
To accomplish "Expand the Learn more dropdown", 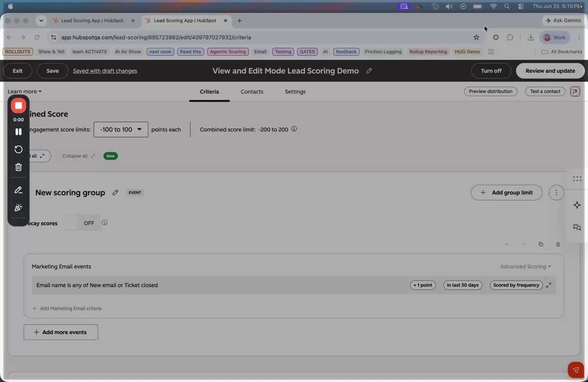I will click(24, 91).
